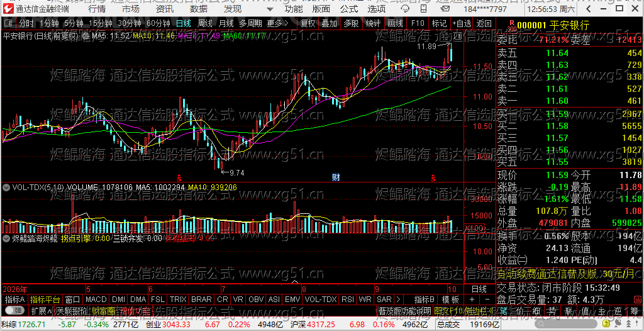Open the customer service headset icon
The width and height of the screenshot is (644, 331).
coord(405,9)
